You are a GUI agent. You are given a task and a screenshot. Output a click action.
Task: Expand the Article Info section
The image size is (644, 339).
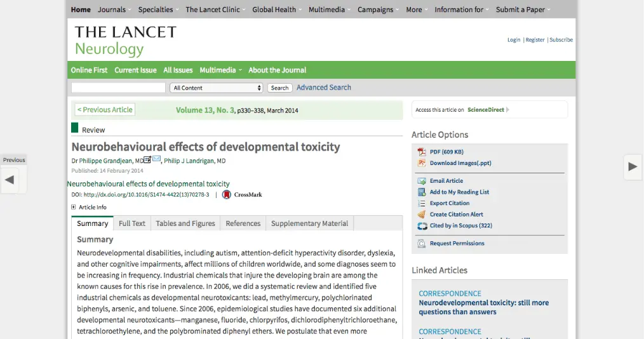pyautogui.click(x=74, y=208)
